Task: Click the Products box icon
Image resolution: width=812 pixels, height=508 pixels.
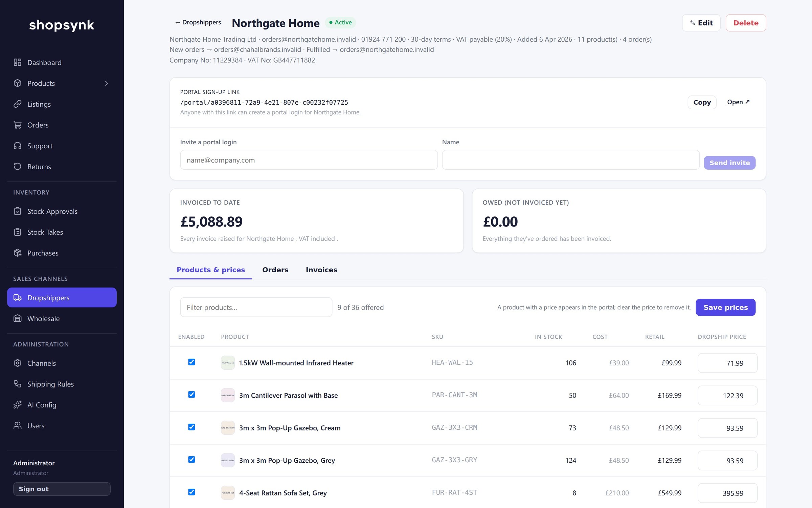Action: 18,83
